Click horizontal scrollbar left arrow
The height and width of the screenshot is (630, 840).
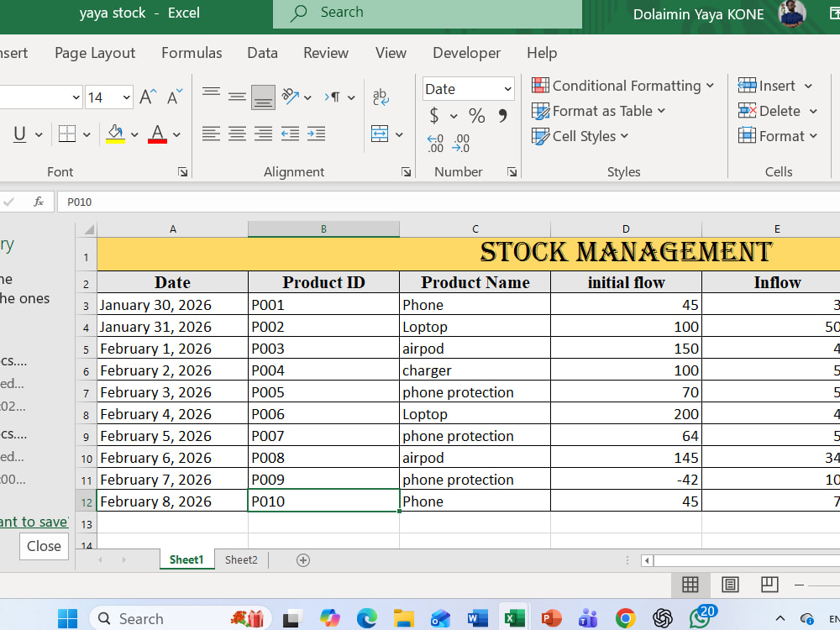647,560
